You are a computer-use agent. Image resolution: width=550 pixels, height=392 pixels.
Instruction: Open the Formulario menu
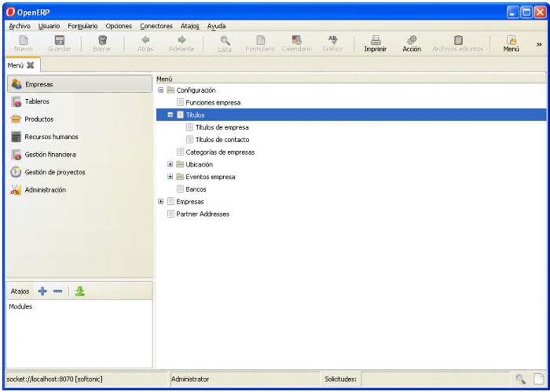(83, 26)
